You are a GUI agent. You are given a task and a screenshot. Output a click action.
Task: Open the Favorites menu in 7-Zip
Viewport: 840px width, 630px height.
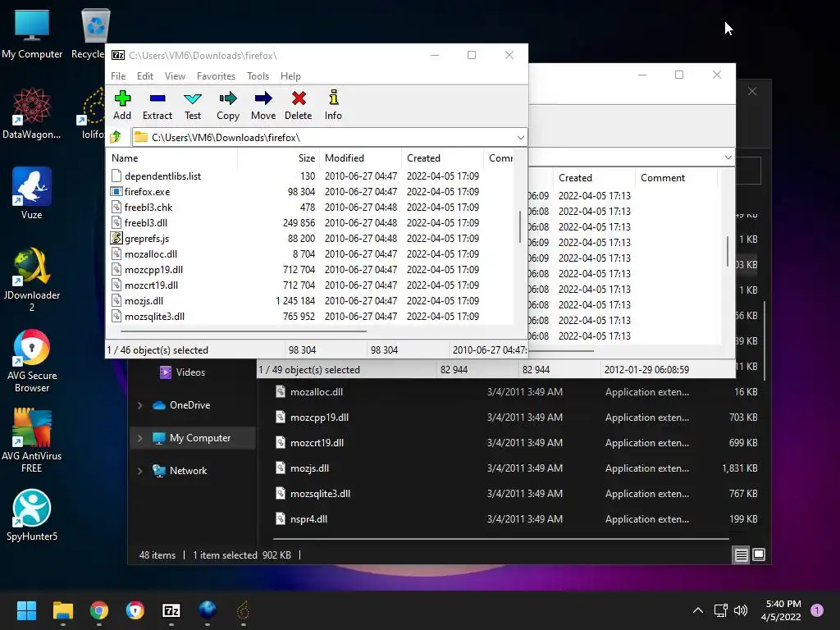point(216,76)
